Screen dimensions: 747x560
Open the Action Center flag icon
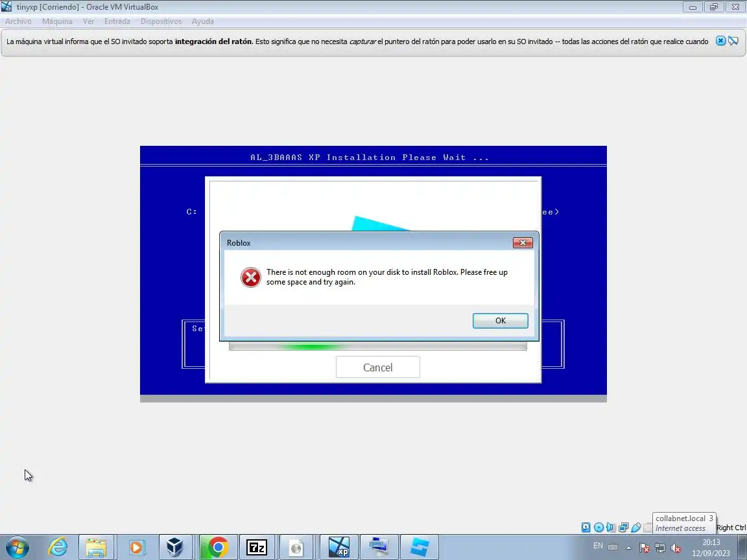click(644, 548)
